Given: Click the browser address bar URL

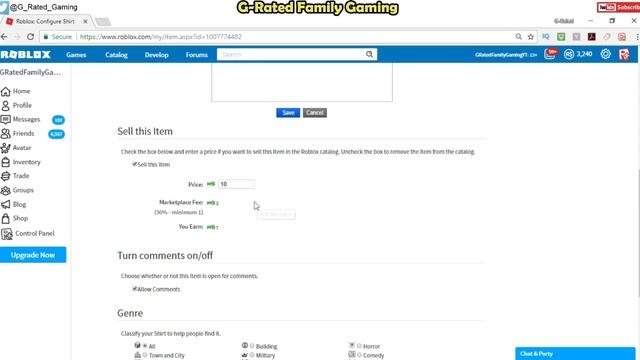Looking at the screenshot, I should tap(160, 37).
